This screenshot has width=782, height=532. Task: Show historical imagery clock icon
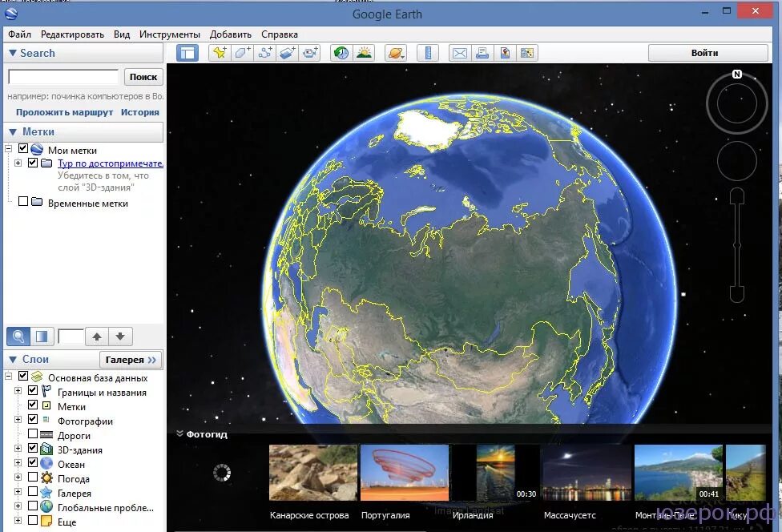341,53
